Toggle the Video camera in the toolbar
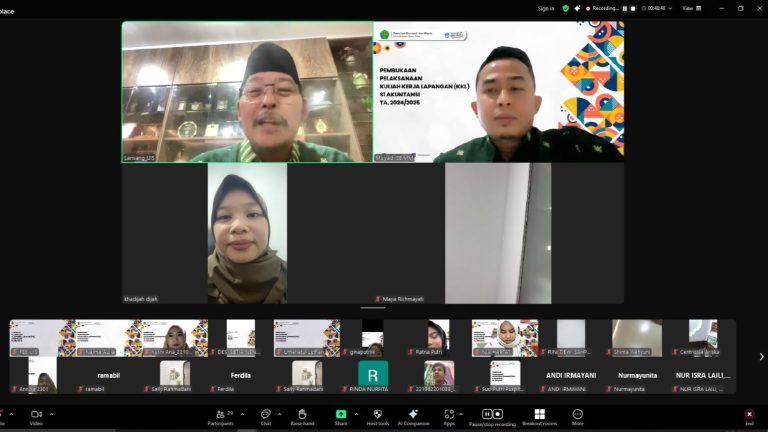Image resolution: width=768 pixels, height=432 pixels. pyautogui.click(x=36, y=417)
